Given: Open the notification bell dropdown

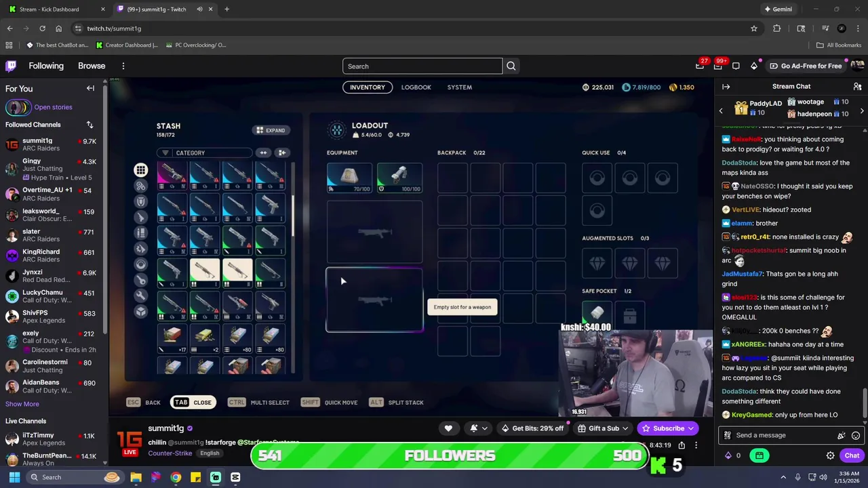Looking at the screenshot, I should click(479, 428).
